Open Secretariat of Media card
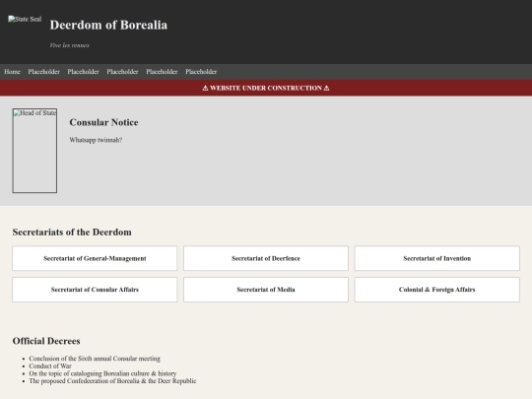 (266, 290)
